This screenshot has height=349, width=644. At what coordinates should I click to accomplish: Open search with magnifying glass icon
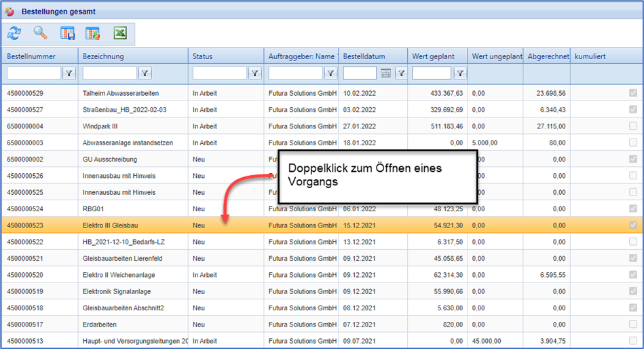[41, 33]
